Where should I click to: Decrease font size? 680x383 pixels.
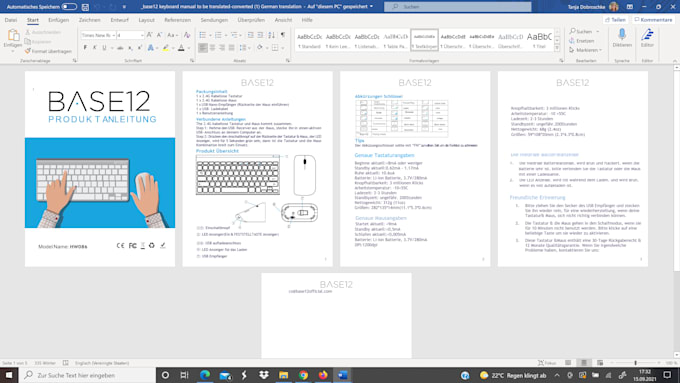pos(159,35)
